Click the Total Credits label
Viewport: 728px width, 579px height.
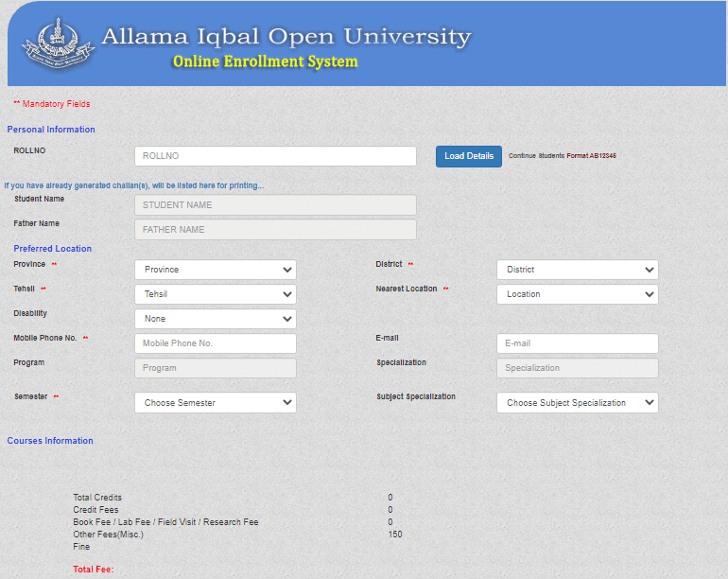click(97, 498)
